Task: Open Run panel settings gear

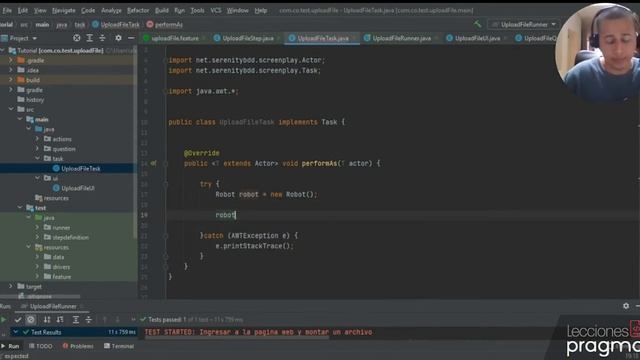Action: click(626, 306)
